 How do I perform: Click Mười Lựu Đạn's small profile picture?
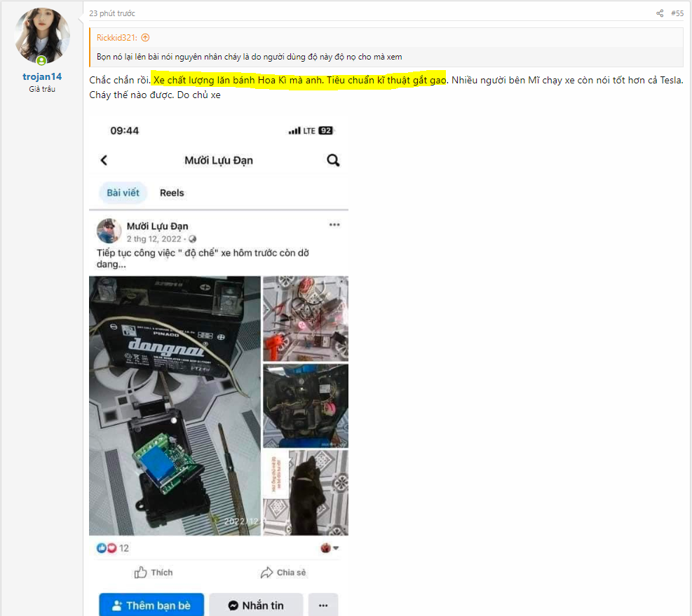point(109,231)
